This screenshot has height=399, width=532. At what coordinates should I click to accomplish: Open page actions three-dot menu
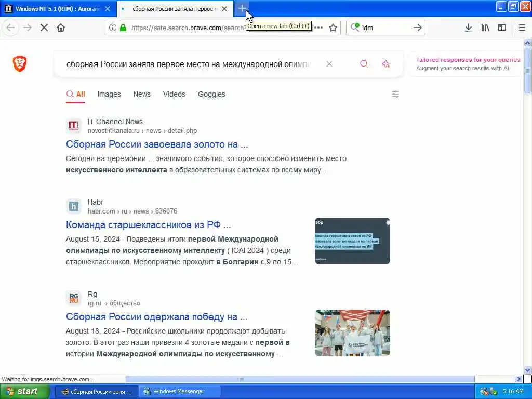point(318,28)
